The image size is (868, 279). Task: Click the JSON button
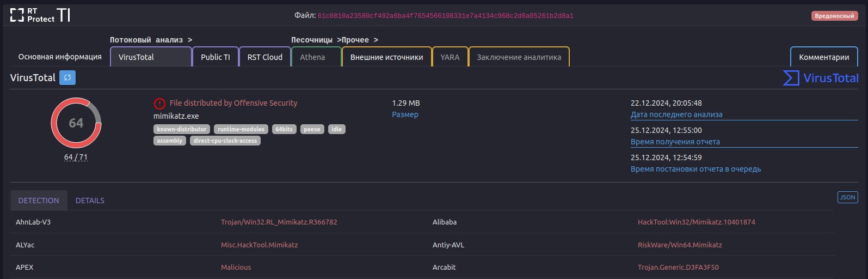click(x=847, y=197)
